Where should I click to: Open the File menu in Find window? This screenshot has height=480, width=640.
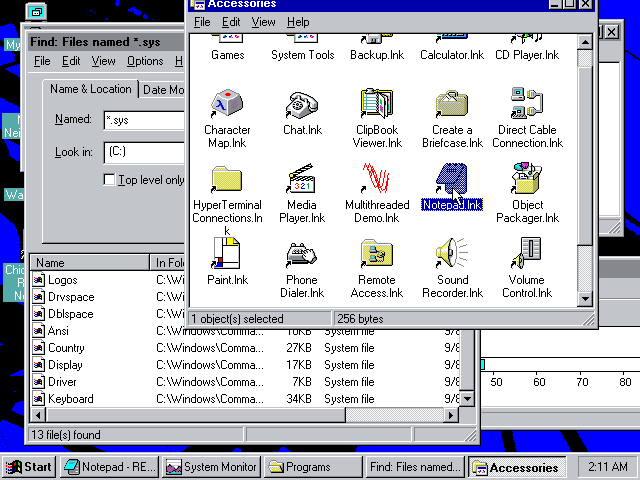[x=42, y=61]
